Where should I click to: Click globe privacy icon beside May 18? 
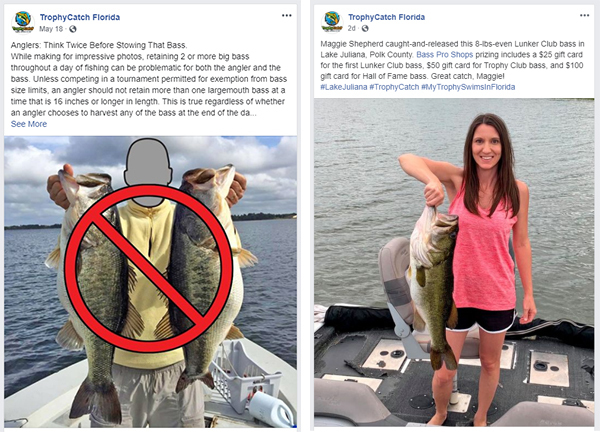pyautogui.click(x=73, y=29)
